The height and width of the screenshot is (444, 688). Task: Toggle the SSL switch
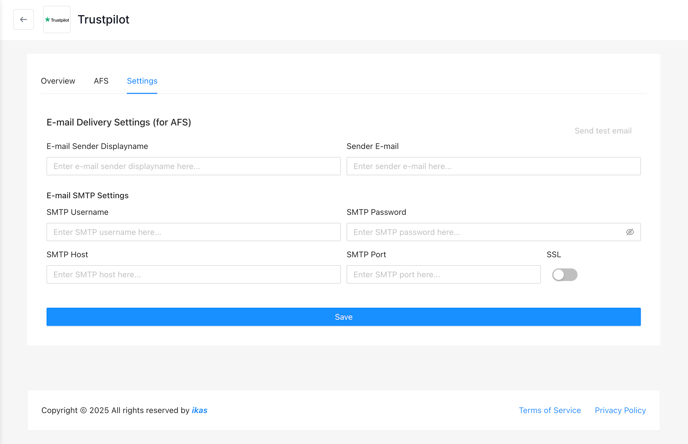tap(564, 275)
